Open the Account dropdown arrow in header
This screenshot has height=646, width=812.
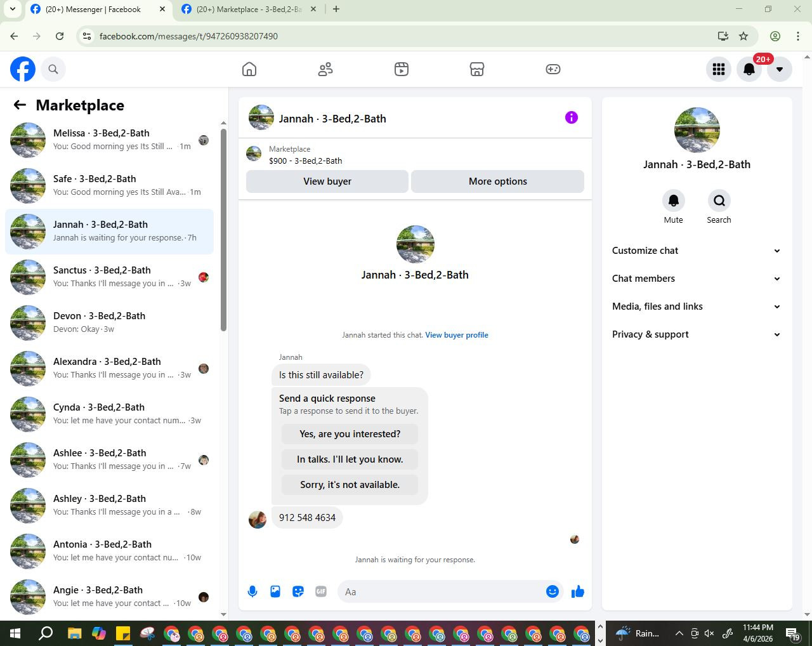[x=780, y=69]
